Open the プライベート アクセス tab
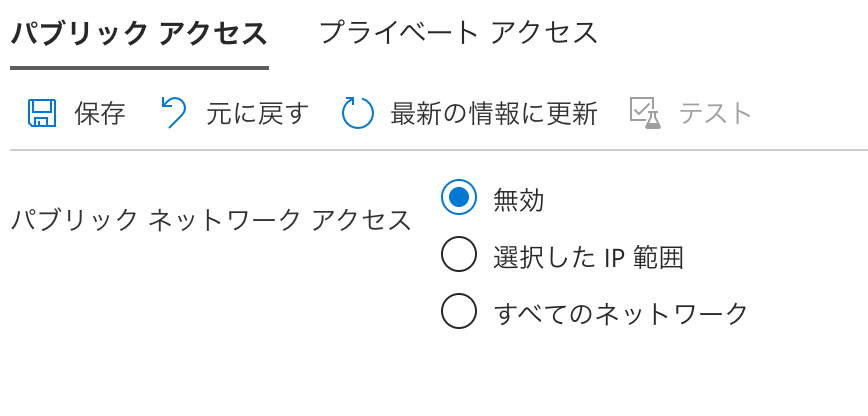The height and width of the screenshot is (416, 868). pyautogui.click(x=458, y=33)
